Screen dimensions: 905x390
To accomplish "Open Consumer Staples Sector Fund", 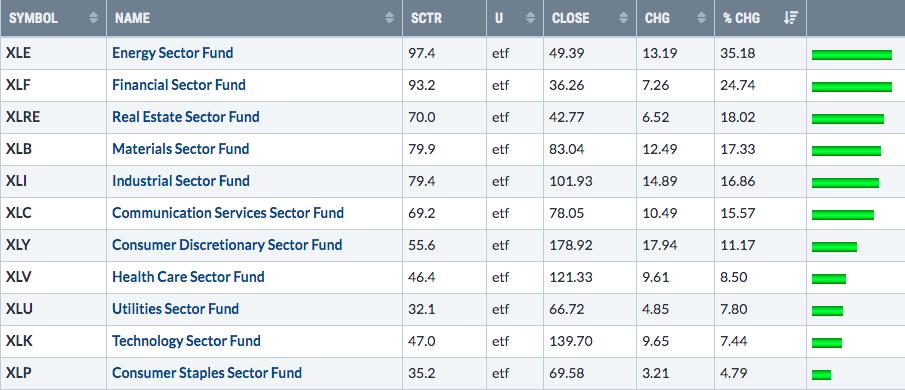I will pyautogui.click(x=207, y=373).
